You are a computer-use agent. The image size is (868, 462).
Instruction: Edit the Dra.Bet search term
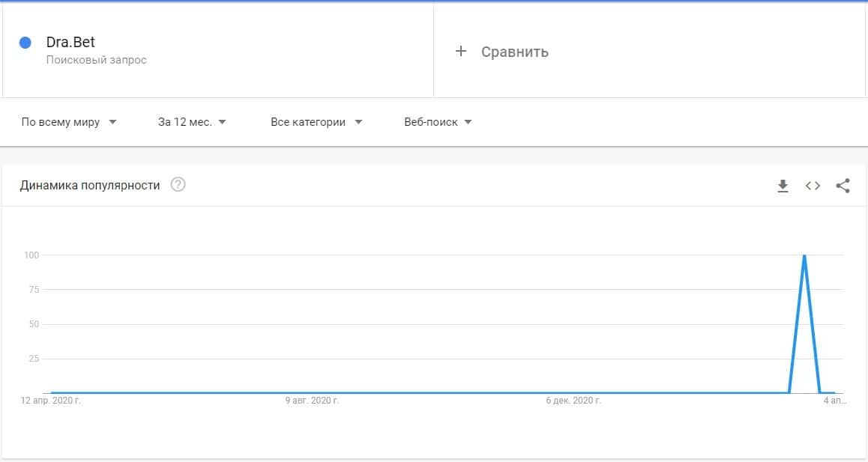(70, 43)
